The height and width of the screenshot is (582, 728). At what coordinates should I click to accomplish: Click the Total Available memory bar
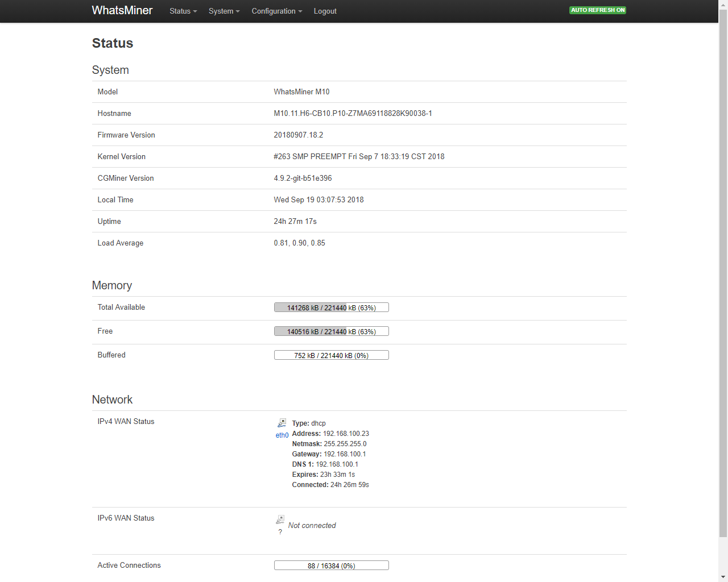332,307
